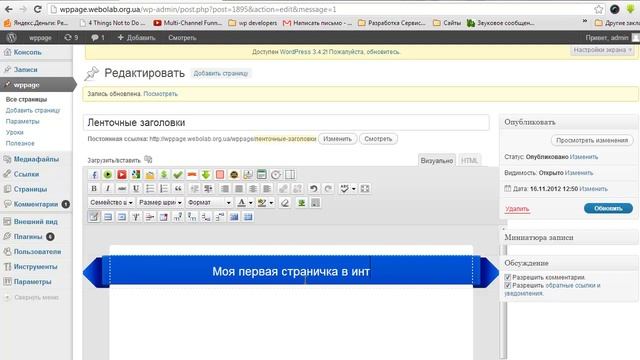The image size is (640, 360).
Task: Open Настройки экрана dropdown
Action: coord(602,50)
